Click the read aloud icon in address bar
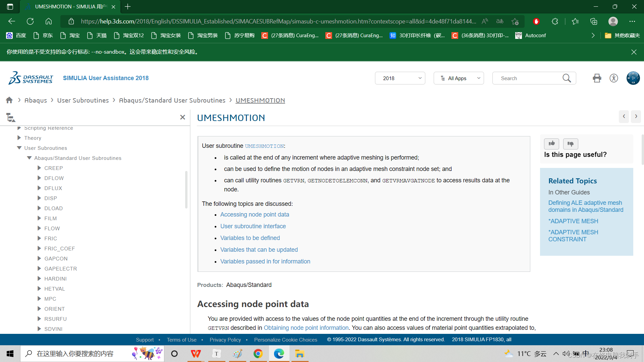The height and width of the screenshot is (362, 644). [x=485, y=21]
